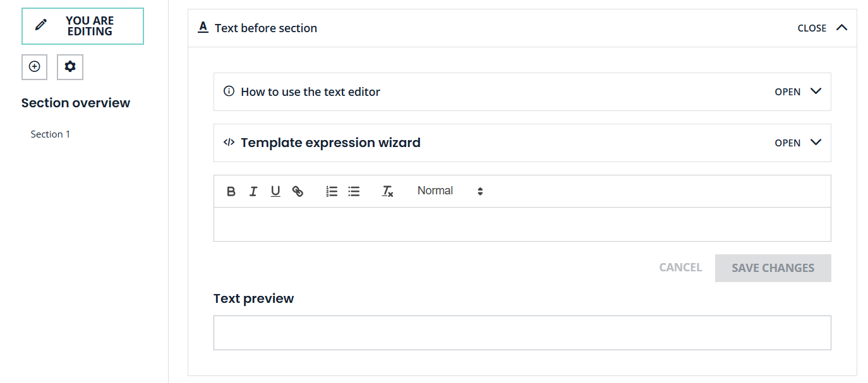
Task: Cancel the text edits
Action: tap(680, 268)
